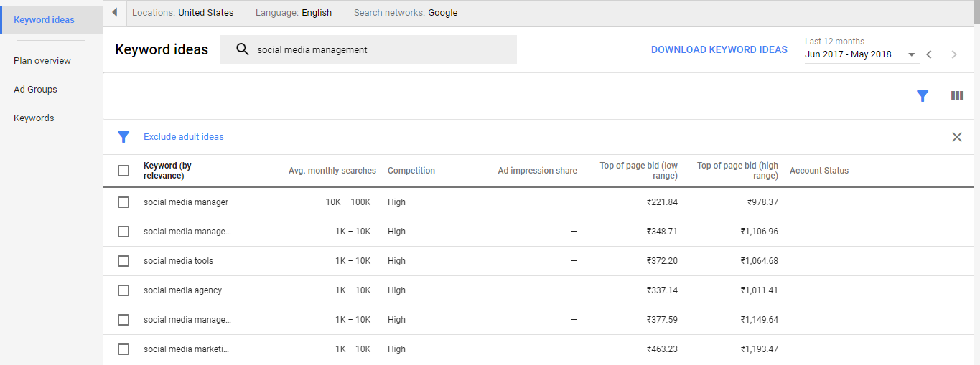Remove the Exclude adult ideas filter with X
The image size is (980, 365).
957,137
